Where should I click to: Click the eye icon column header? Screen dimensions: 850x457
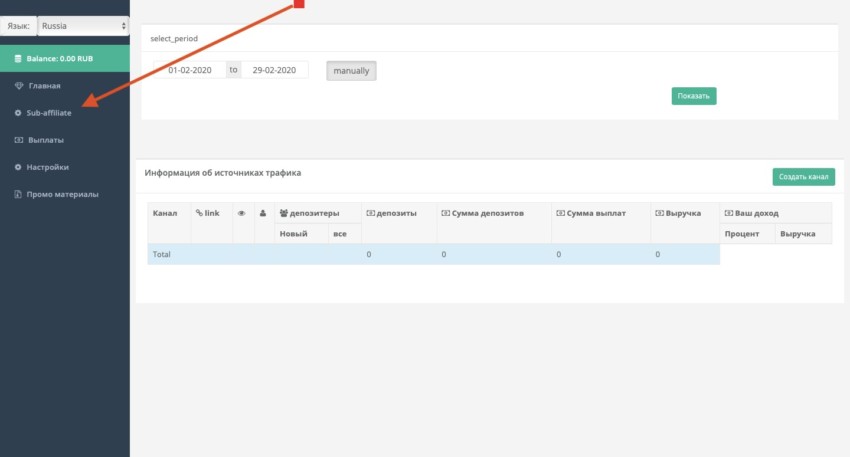pos(242,213)
